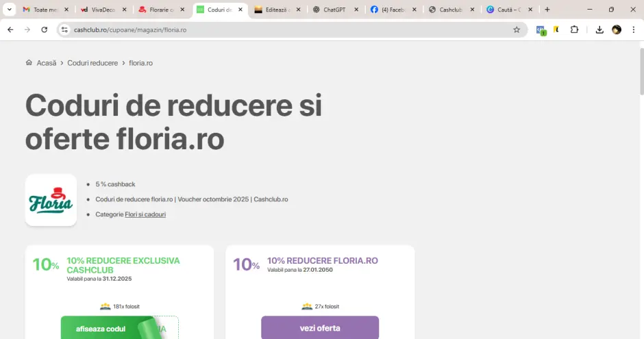Viewport: 644px width, 339px height.
Task: Bookmark this page with the star
Action: point(517,29)
